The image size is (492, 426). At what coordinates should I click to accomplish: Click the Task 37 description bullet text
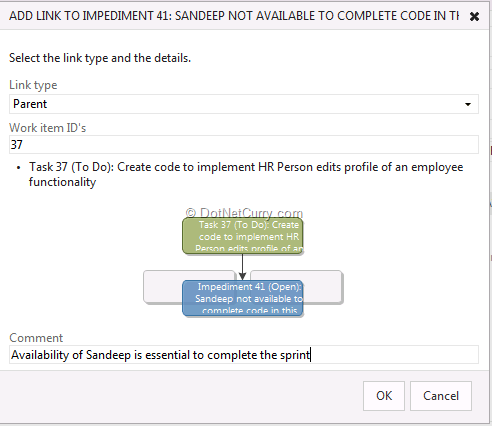pos(246,174)
